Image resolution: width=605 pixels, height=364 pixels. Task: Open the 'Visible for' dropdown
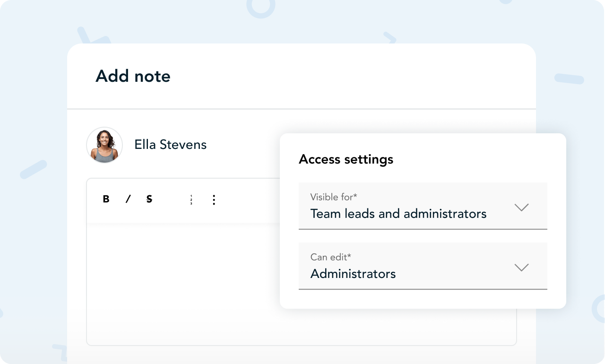click(423, 206)
